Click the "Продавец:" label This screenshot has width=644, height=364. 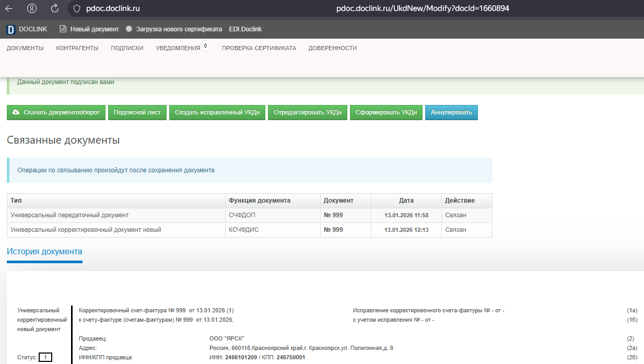93,338
